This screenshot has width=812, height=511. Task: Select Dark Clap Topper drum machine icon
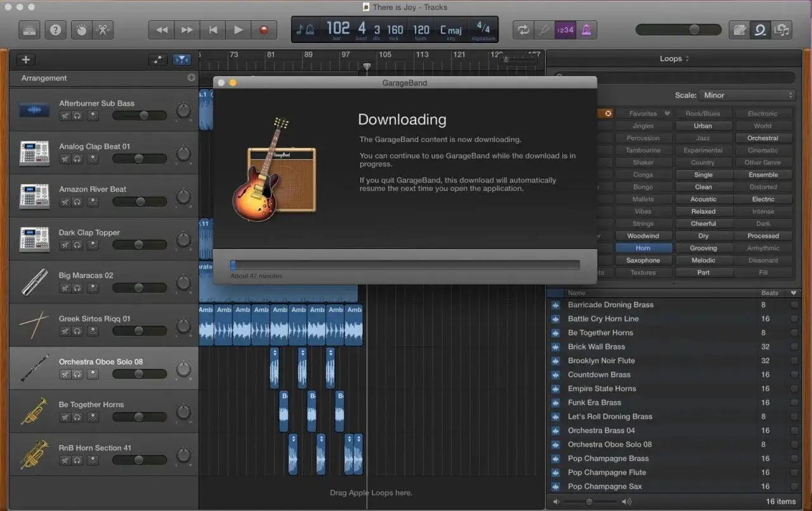[35, 239]
